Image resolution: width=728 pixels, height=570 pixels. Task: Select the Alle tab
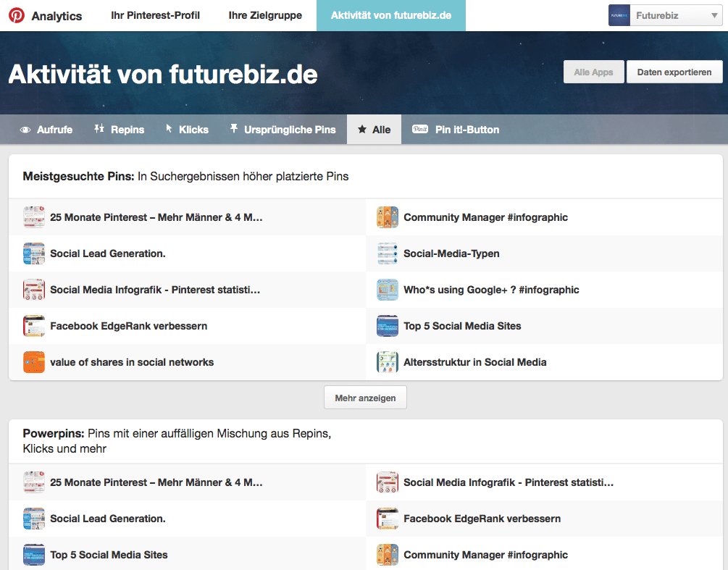[x=375, y=130]
